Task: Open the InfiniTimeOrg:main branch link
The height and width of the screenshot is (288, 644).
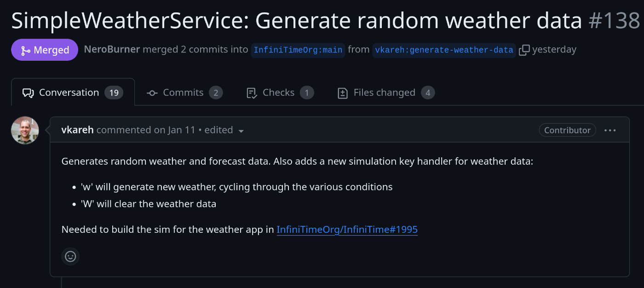Action: pyautogui.click(x=298, y=49)
